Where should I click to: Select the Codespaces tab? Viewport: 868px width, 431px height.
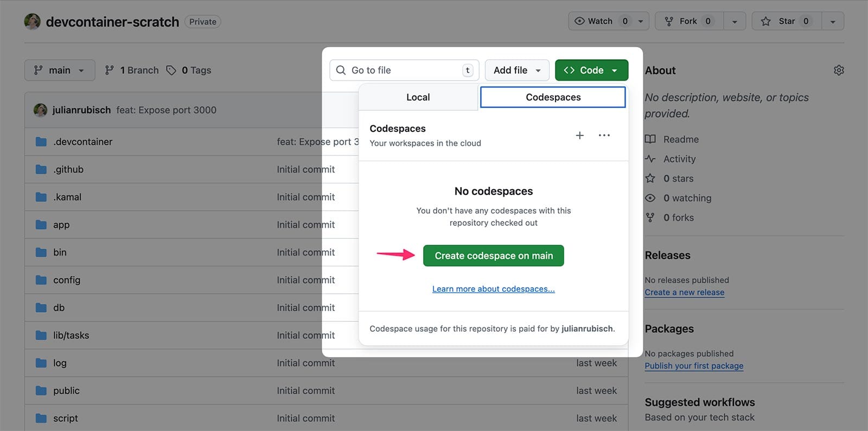click(x=553, y=97)
